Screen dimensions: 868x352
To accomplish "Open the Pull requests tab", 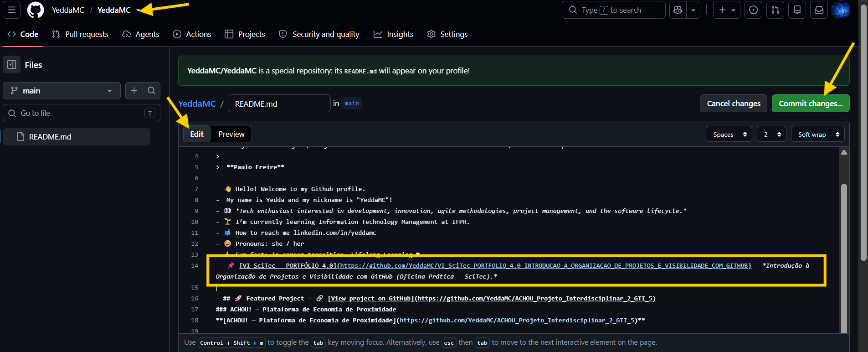I will 80,34.
